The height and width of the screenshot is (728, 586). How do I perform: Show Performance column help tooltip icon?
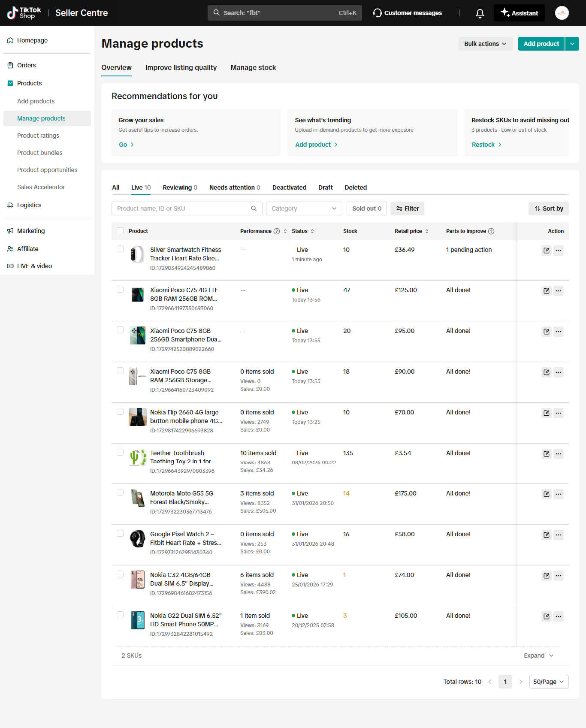click(x=277, y=231)
